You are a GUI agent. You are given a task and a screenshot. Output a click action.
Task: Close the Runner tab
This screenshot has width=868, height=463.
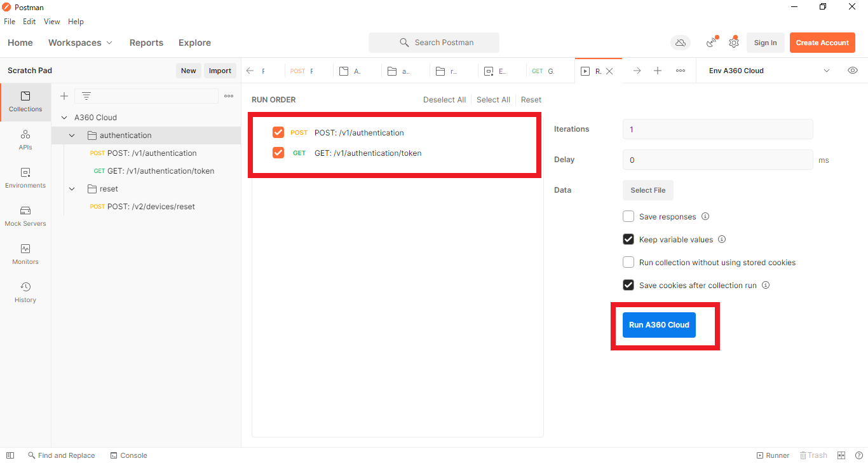609,71
